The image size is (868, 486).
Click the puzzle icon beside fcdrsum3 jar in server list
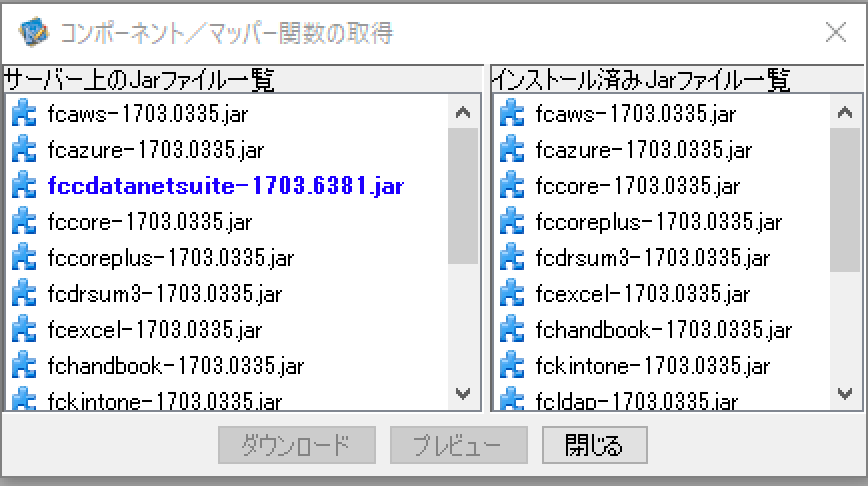click(24, 293)
